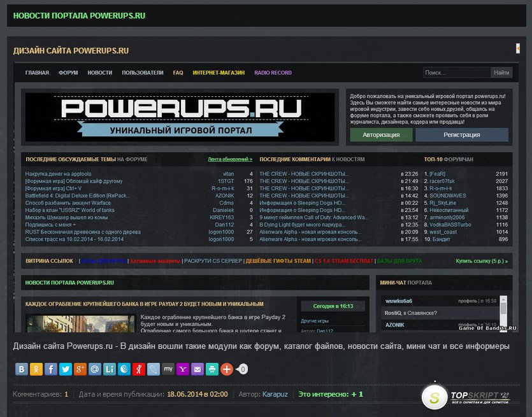Image resolution: width=532 pixels, height=417 pixels.
Task: Open topic Способ разбанить аккаунт Warface
Action: click(x=68, y=202)
